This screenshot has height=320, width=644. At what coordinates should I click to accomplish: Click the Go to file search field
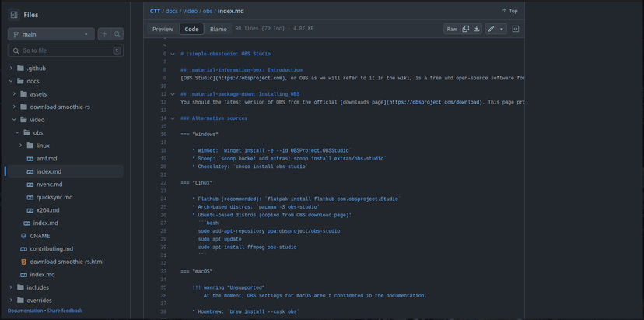62,51
